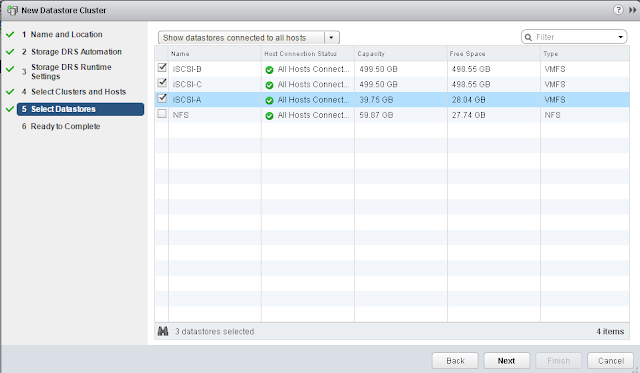
Task: Click the New Datastore Cluster title icon
Action: point(12,10)
